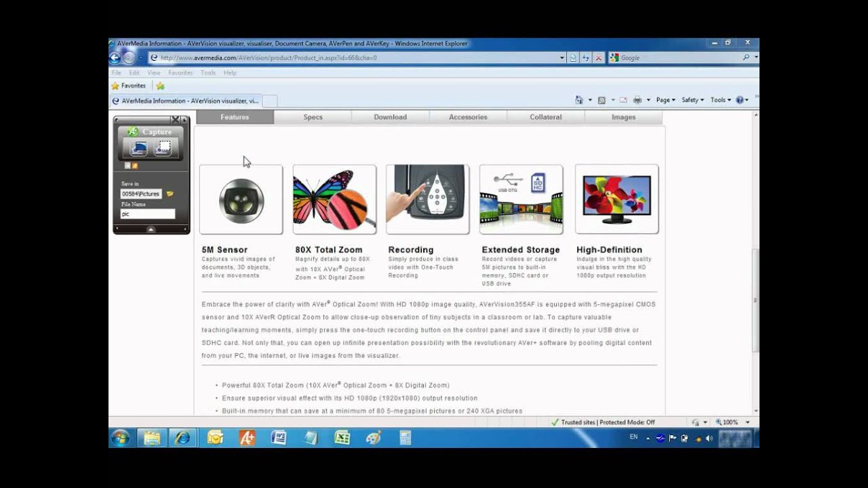This screenshot has height=488, width=868.
Task: Click the small orange icon under capture buttons
Action: tap(135, 165)
